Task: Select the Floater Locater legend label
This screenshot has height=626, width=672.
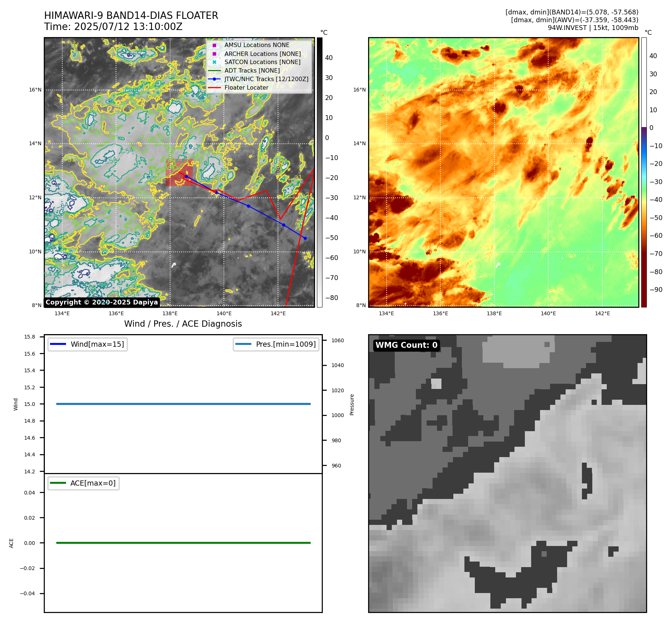Action: click(246, 87)
